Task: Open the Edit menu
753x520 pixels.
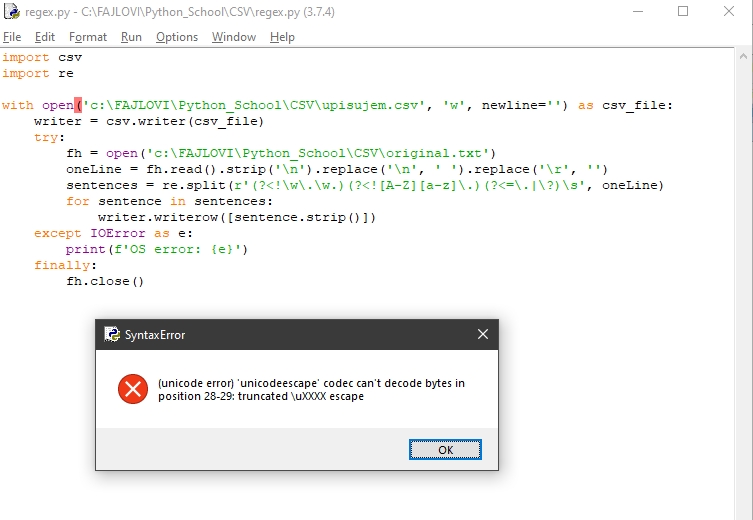Action: [45, 37]
